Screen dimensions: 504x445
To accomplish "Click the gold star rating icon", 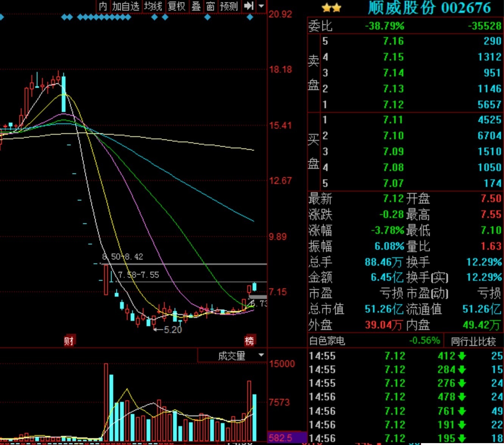I will pos(331,8).
